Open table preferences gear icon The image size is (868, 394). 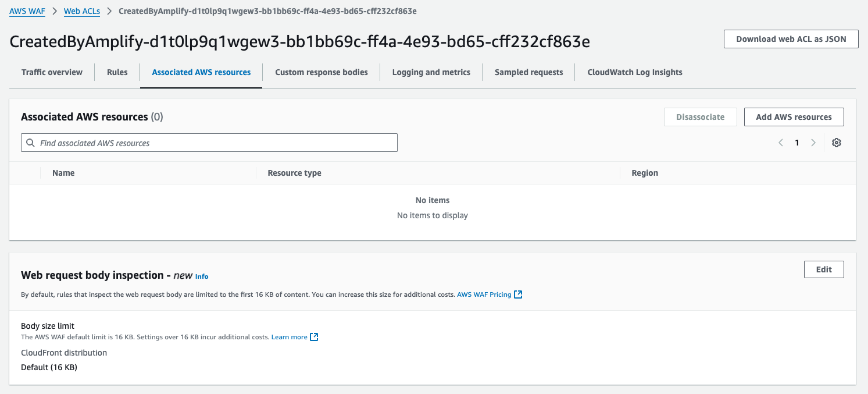tap(837, 143)
